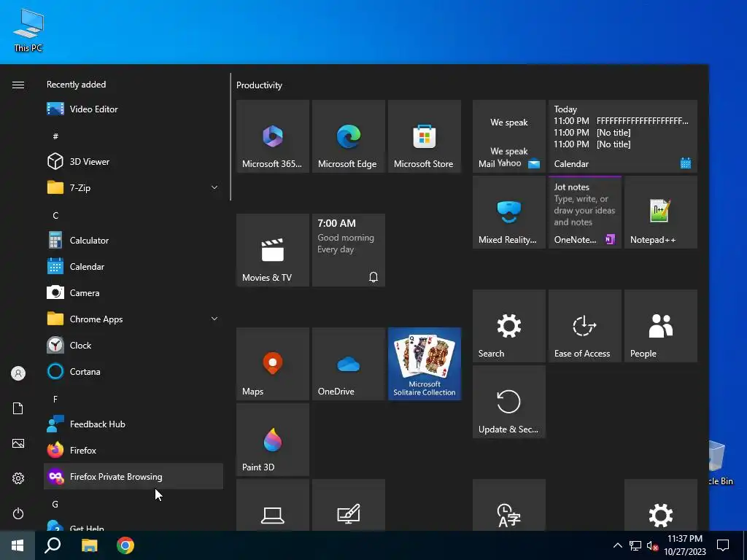This screenshot has height=560, width=747.
Task: Open the Microsoft Store tile
Action: click(425, 136)
